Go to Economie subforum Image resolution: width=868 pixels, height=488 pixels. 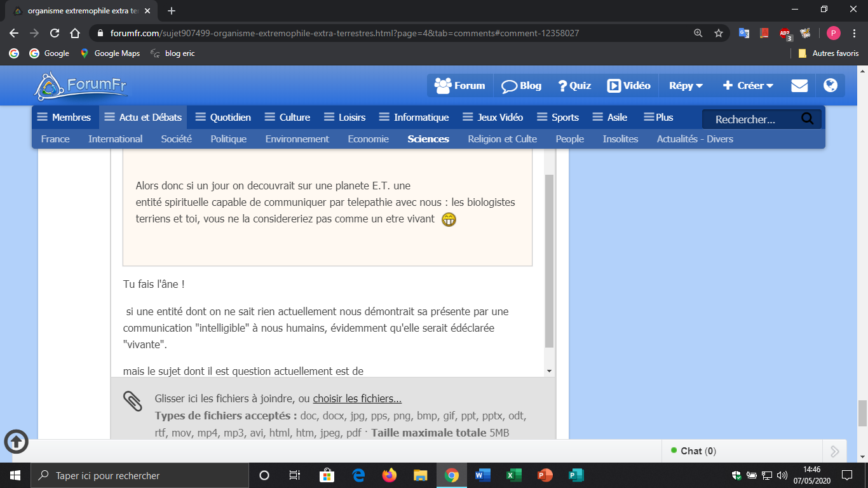click(368, 139)
